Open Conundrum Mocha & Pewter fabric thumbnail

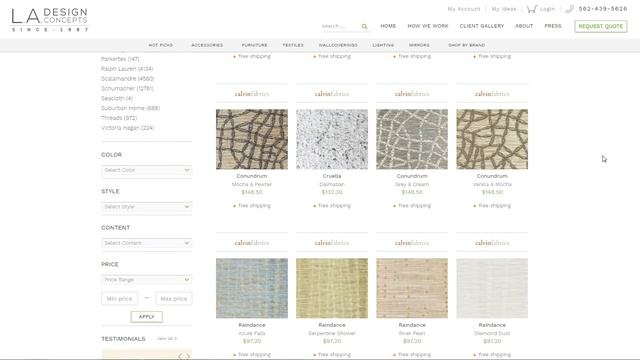point(252,139)
